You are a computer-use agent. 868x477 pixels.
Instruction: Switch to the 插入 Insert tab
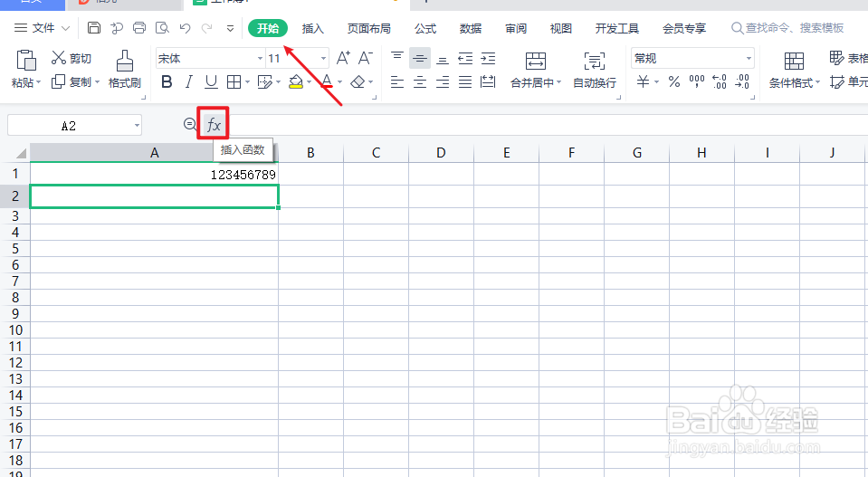tap(313, 28)
